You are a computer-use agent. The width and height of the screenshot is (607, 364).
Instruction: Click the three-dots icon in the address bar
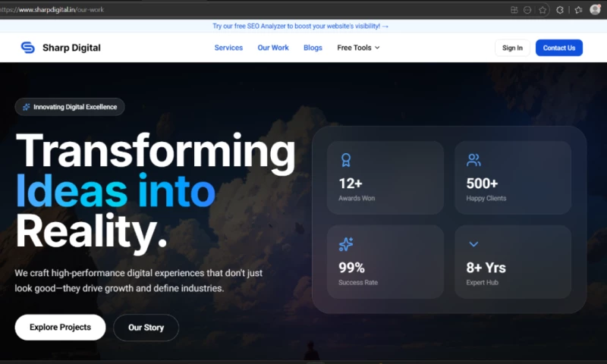[527, 10]
